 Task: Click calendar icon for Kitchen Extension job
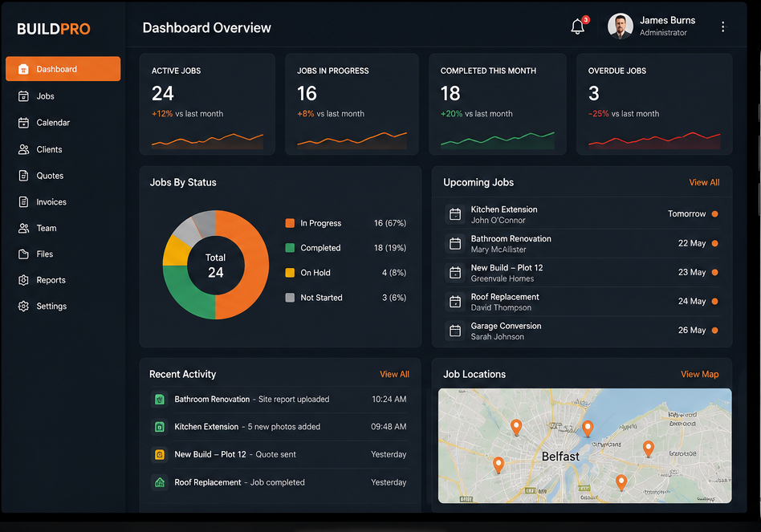(455, 214)
